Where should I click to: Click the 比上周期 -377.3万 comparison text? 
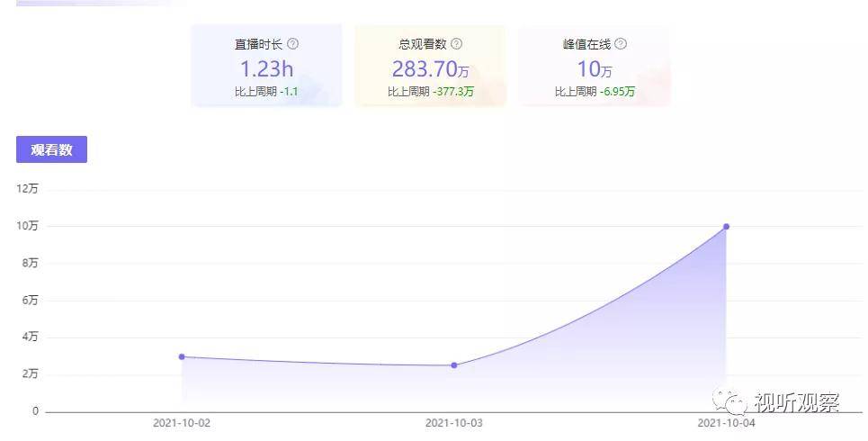(430, 92)
